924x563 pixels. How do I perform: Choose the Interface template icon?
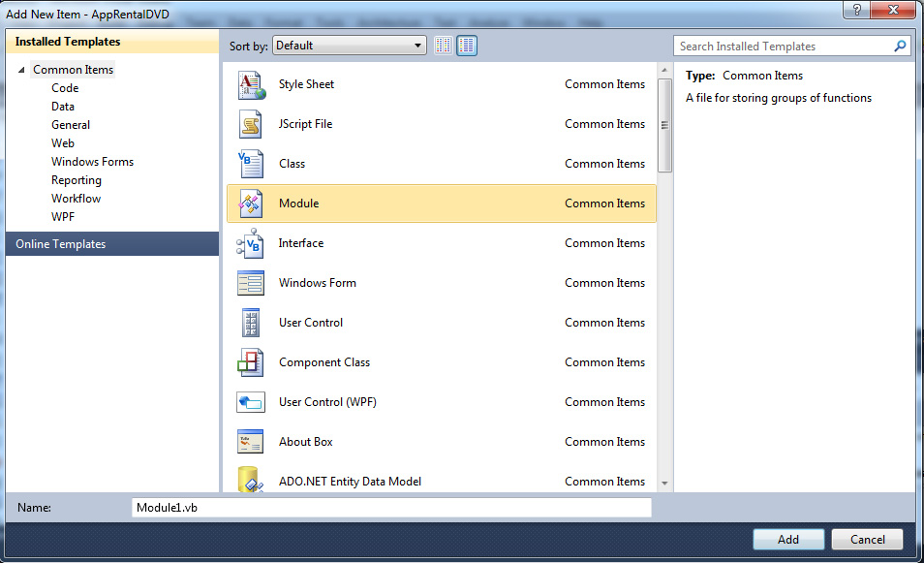click(x=251, y=243)
